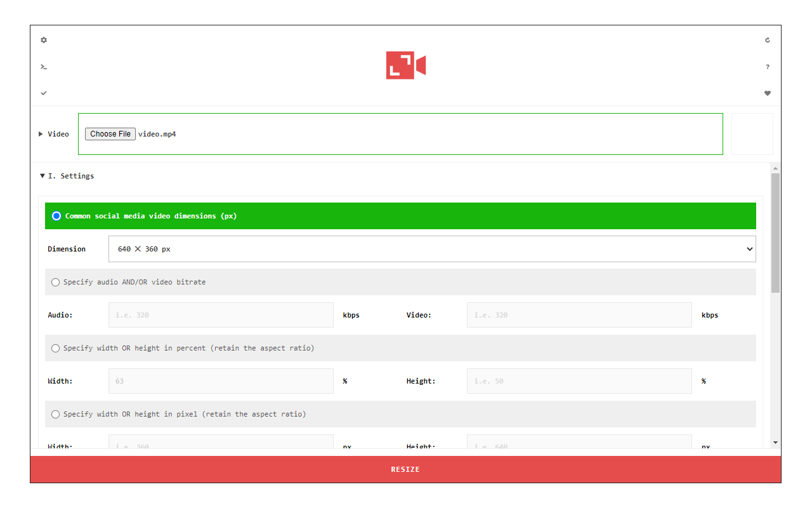The height and width of the screenshot is (508, 812).
Task: Open the Dimension dropdown
Action: click(431, 249)
